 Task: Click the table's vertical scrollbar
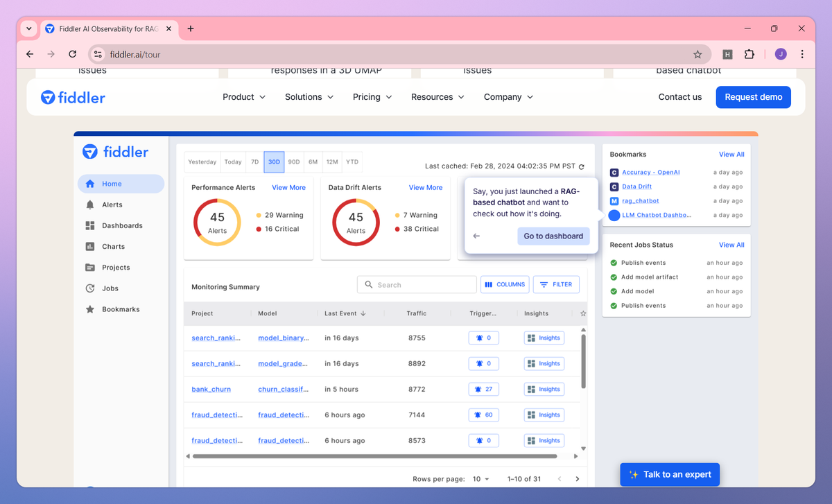(583, 360)
